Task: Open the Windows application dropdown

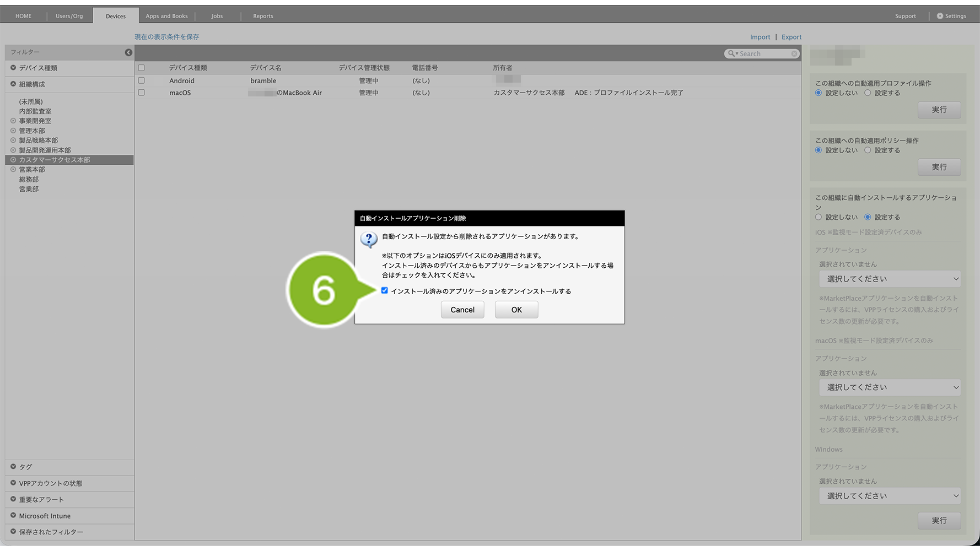Action: click(x=890, y=496)
